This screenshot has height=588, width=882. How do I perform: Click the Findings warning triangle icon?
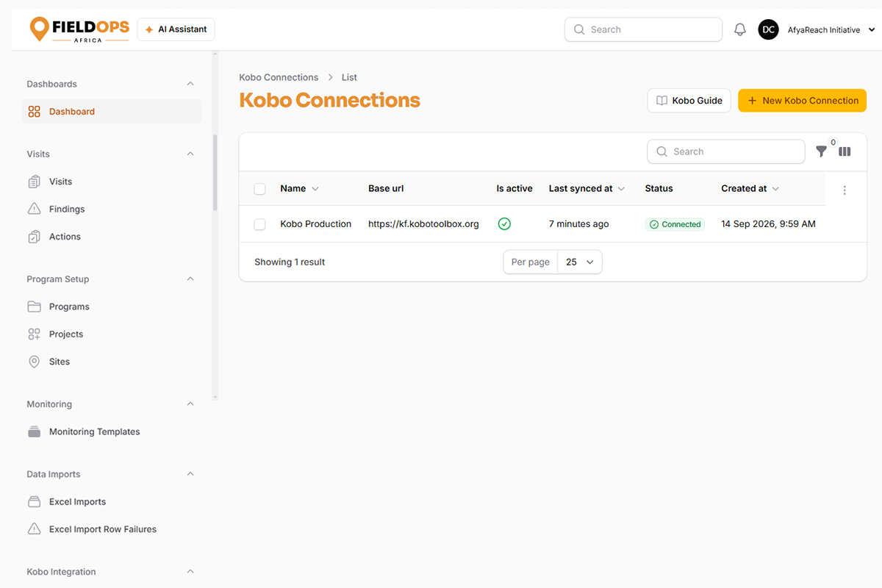pyautogui.click(x=35, y=209)
